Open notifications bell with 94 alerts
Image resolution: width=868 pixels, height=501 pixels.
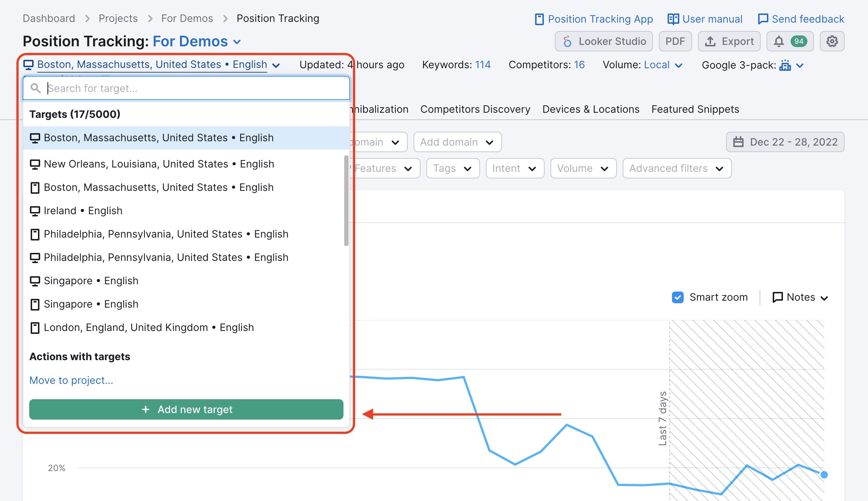pyautogui.click(x=790, y=41)
